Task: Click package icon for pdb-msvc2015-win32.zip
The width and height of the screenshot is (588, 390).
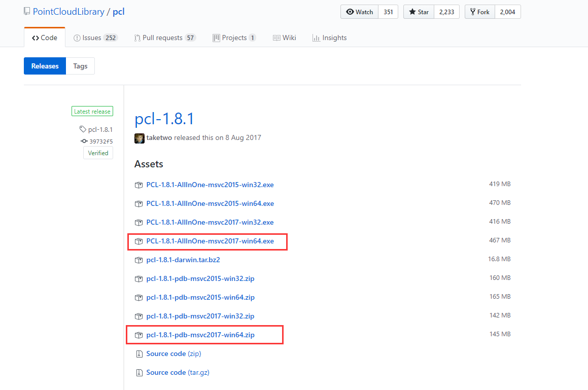Action: point(139,278)
